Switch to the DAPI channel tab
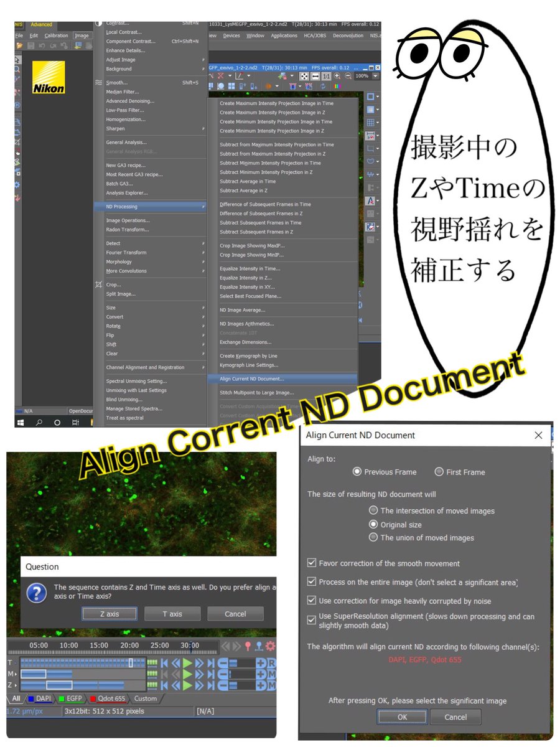 pos(39,698)
